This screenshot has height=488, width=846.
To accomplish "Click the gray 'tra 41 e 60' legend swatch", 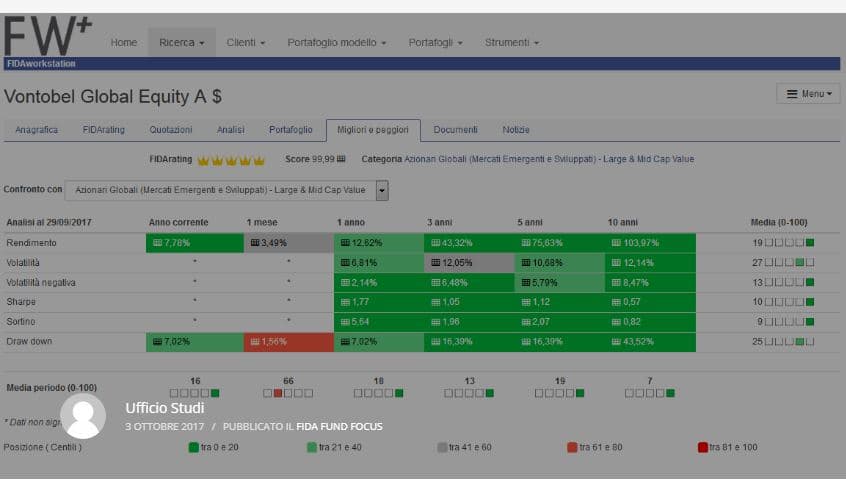I will pos(442,447).
